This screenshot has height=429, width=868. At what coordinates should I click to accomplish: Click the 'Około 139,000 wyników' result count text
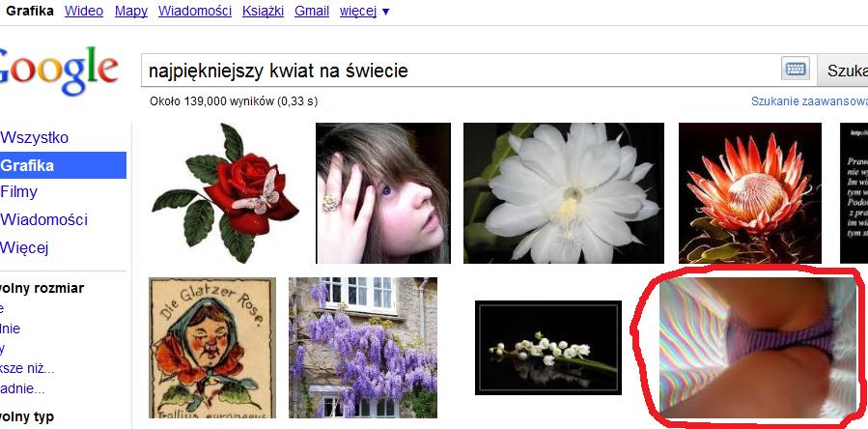(x=234, y=101)
